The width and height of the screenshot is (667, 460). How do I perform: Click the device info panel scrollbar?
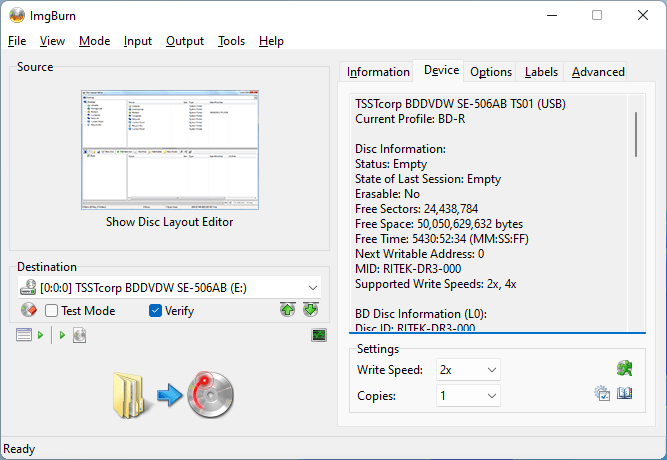(x=636, y=134)
